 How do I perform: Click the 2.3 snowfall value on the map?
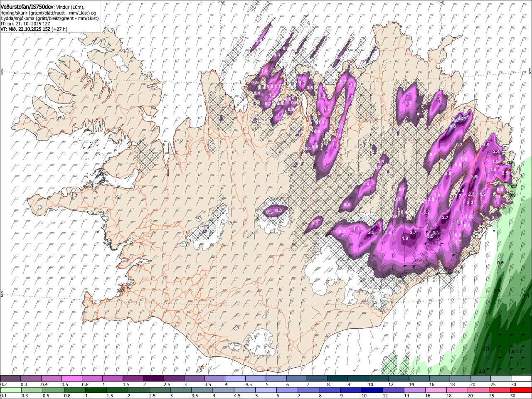click(470, 202)
